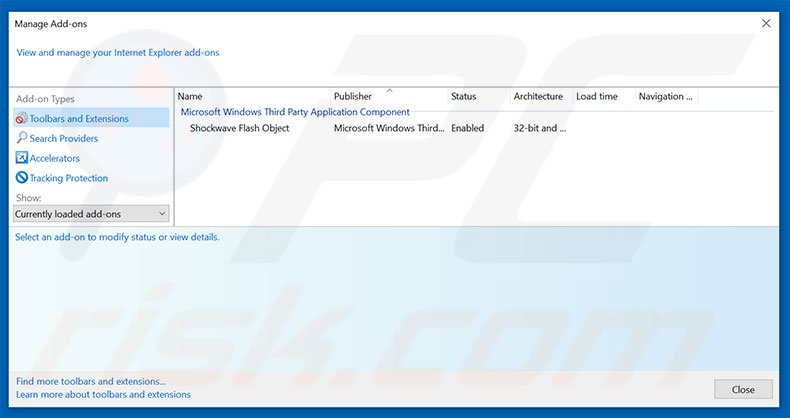
Task: Click the 32-bit and... architecture cell
Action: pyautogui.click(x=540, y=128)
